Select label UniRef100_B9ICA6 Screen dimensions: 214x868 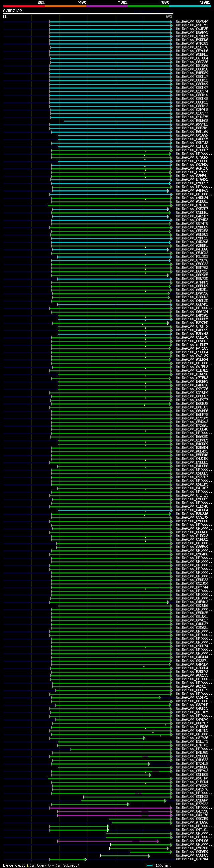[x=192, y=66]
